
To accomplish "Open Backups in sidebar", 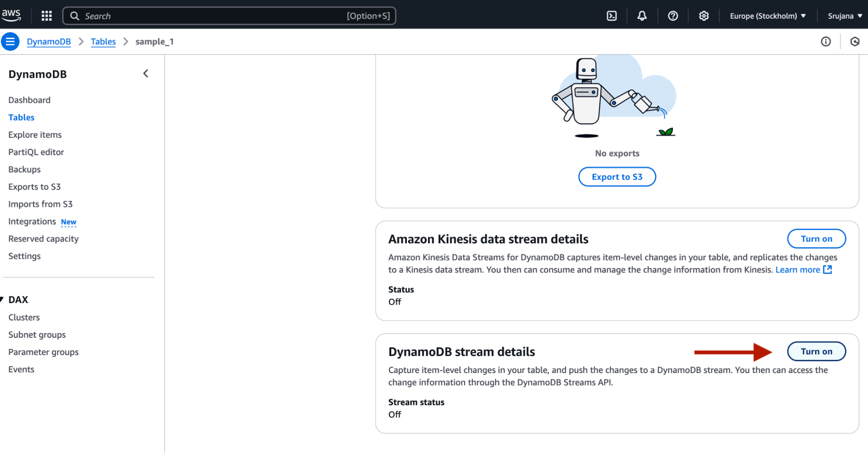I will click(24, 169).
